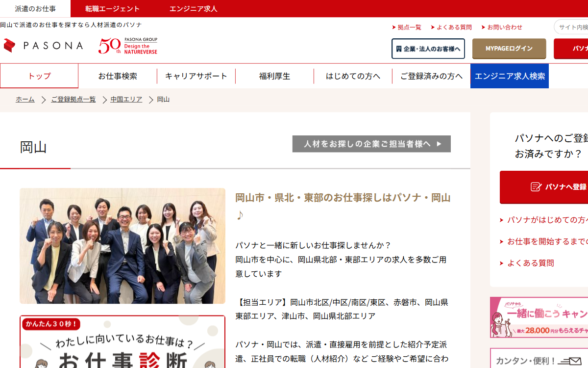Image resolution: width=588 pixels, height=368 pixels.
Task: Click MYPAGEログイン button
Action: 509,49
